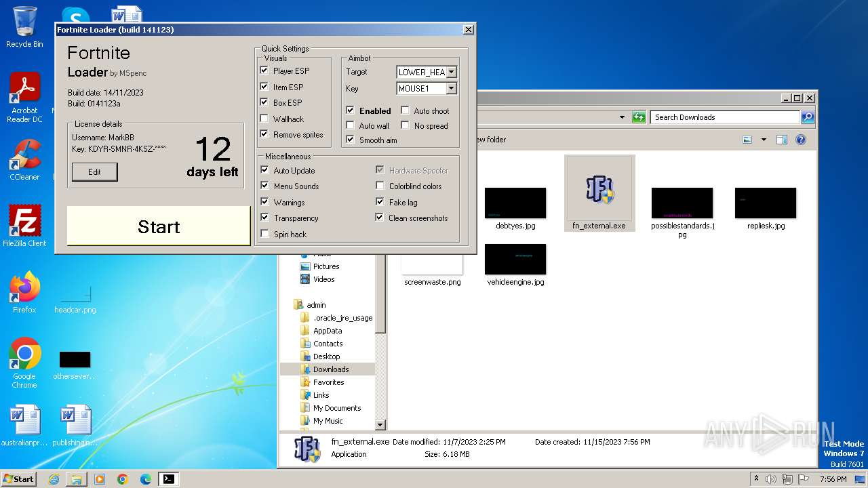The image size is (868, 488).
Task: Enable the Auto shoot checkbox
Action: tap(405, 110)
